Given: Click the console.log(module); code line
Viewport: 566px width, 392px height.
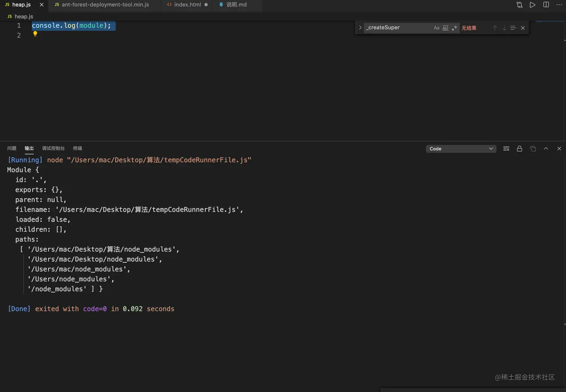Looking at the screenshot, I should click(x=71, y=25).
